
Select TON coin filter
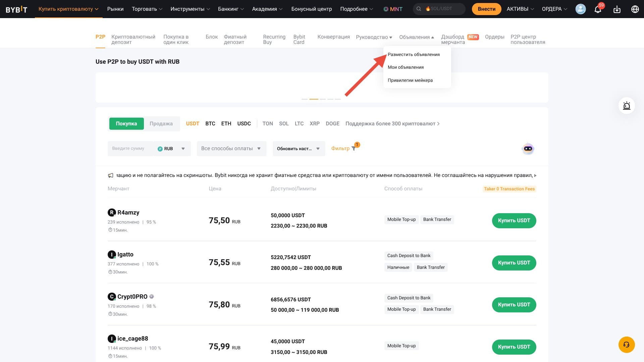pyautogui.click(x=268, y=124)
